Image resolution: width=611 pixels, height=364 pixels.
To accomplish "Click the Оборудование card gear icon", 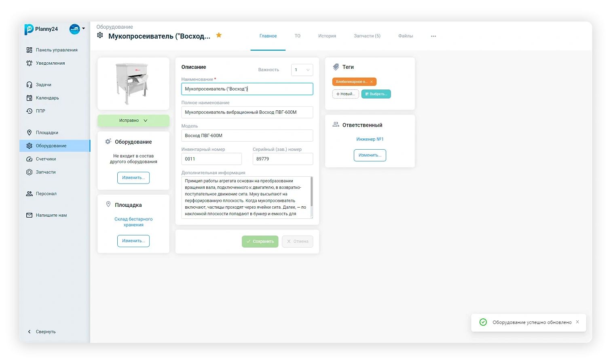I will [108, 142].
